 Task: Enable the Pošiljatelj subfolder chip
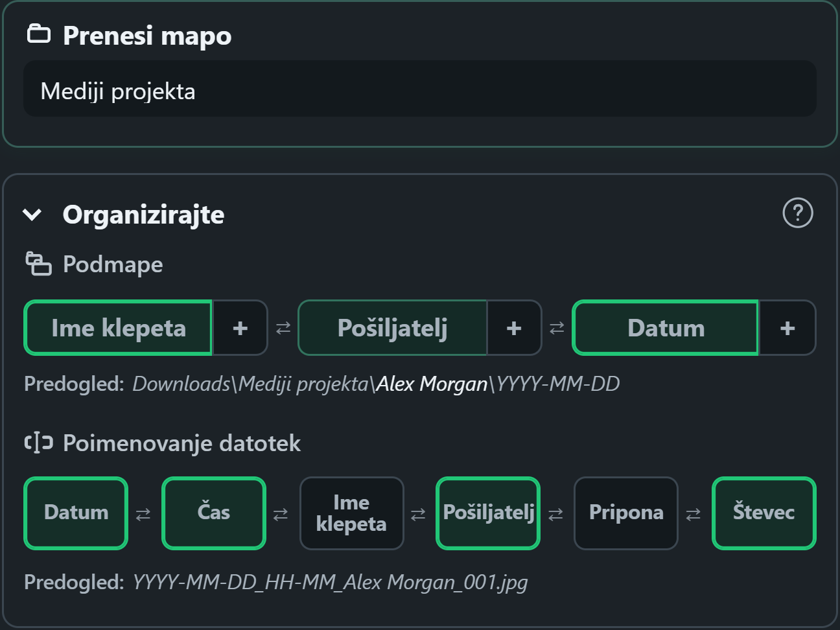(x=393, y=328)
